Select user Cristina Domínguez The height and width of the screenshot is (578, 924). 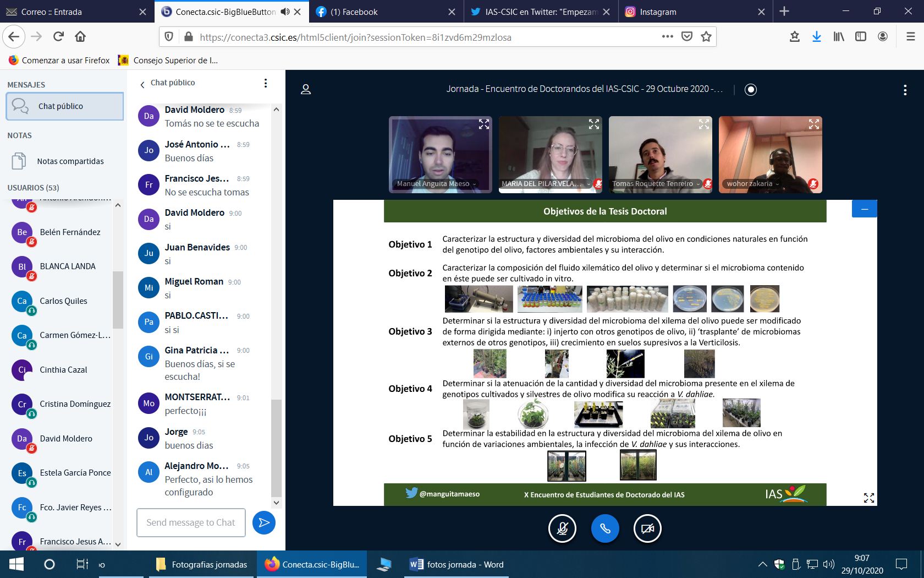pos(61,404)
